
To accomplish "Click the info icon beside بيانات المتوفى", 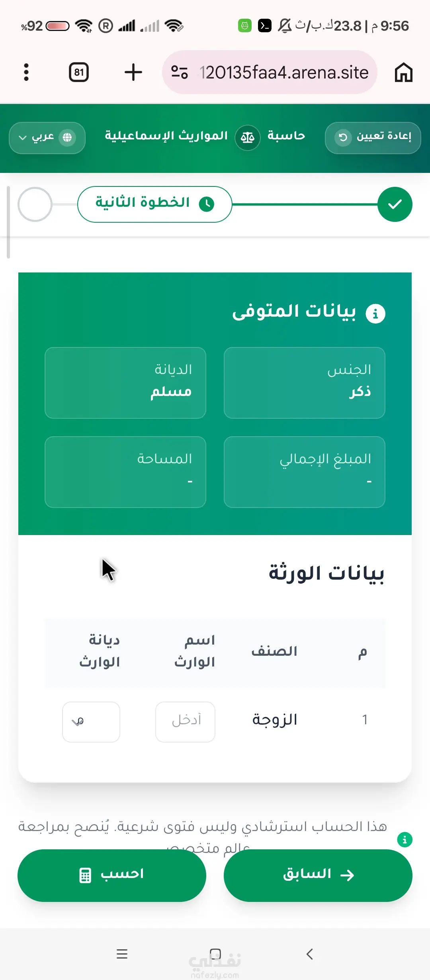I will (x=375, y=314).
